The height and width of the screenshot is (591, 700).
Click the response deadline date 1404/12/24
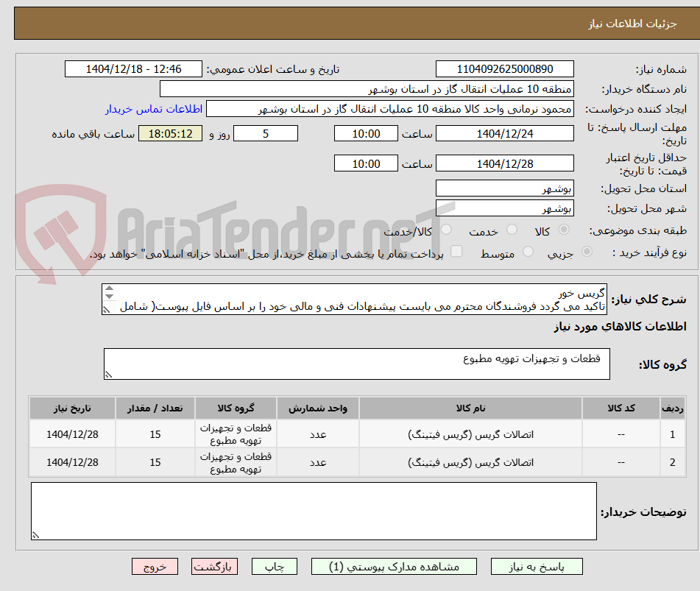(x=504, y=133)
